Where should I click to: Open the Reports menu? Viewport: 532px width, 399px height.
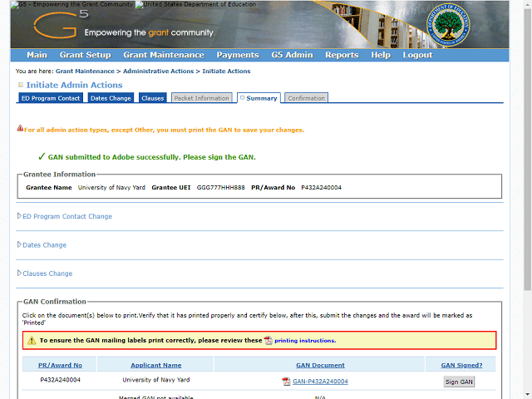coord(342,55)
